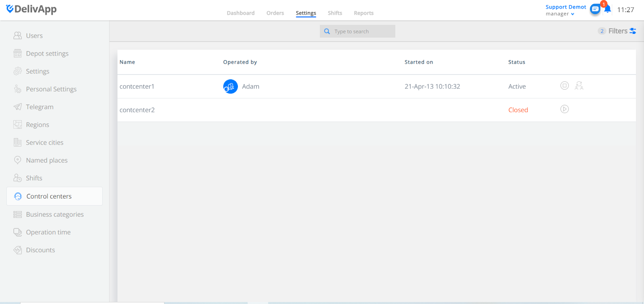Click the Type to search field
Viewport: 644px width, 304px height.
click(x=357, y=31)
